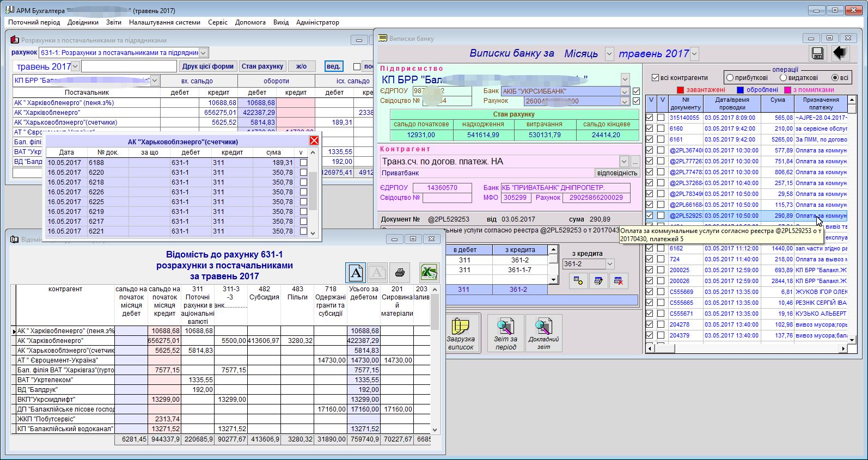Open Звіт за період report

(x=505, y=333)
